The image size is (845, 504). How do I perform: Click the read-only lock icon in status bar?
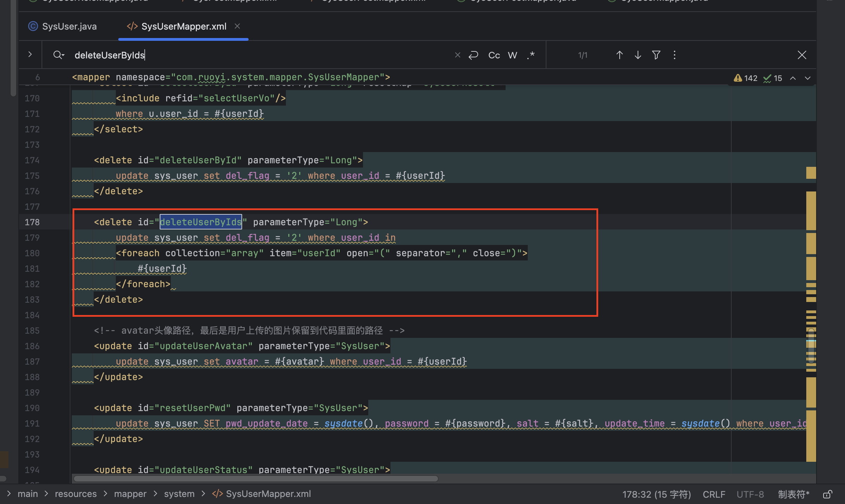point(827,494)
